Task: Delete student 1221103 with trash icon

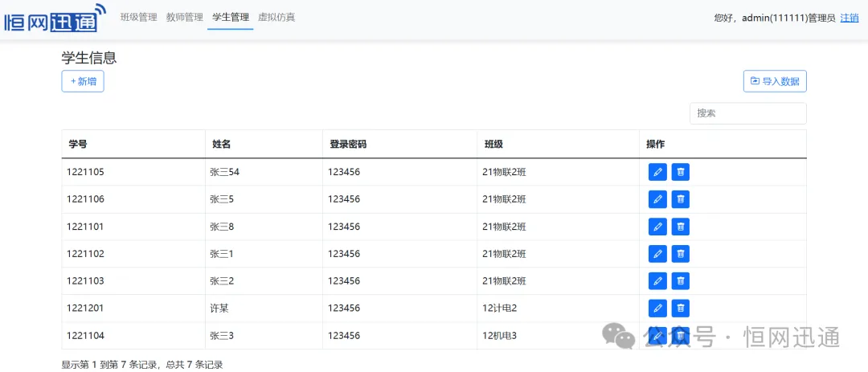Action: tap(681, 281)
